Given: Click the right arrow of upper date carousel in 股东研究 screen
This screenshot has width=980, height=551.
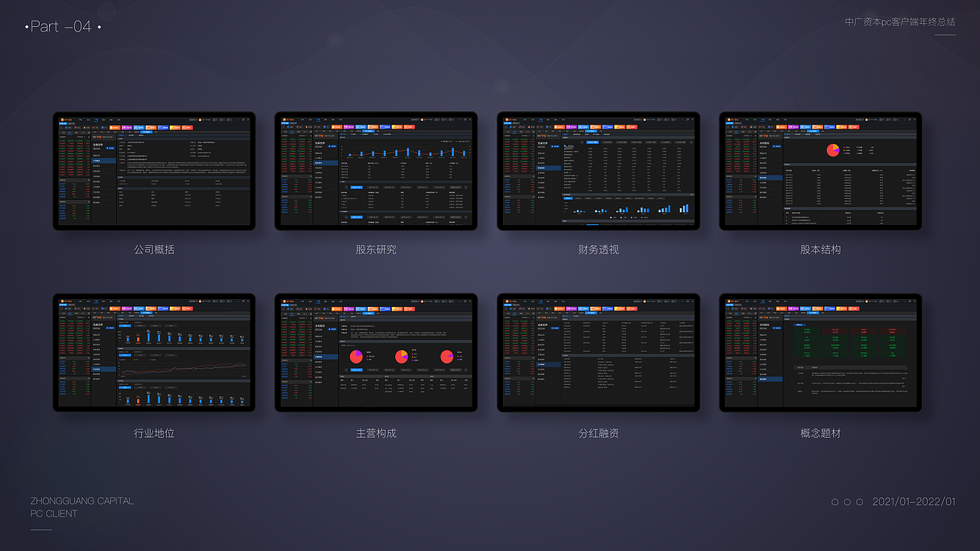Looking at the screenshot, I should [x=465, y=187].
